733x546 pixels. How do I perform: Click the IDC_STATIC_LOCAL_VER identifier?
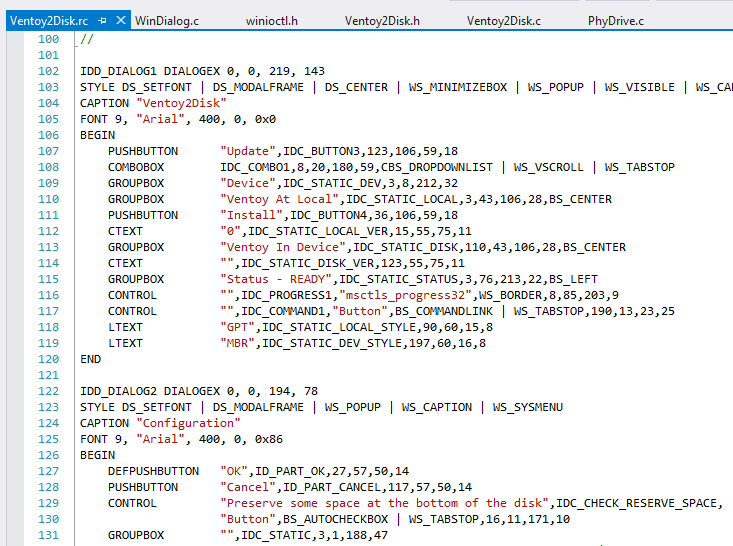(317, 231)
